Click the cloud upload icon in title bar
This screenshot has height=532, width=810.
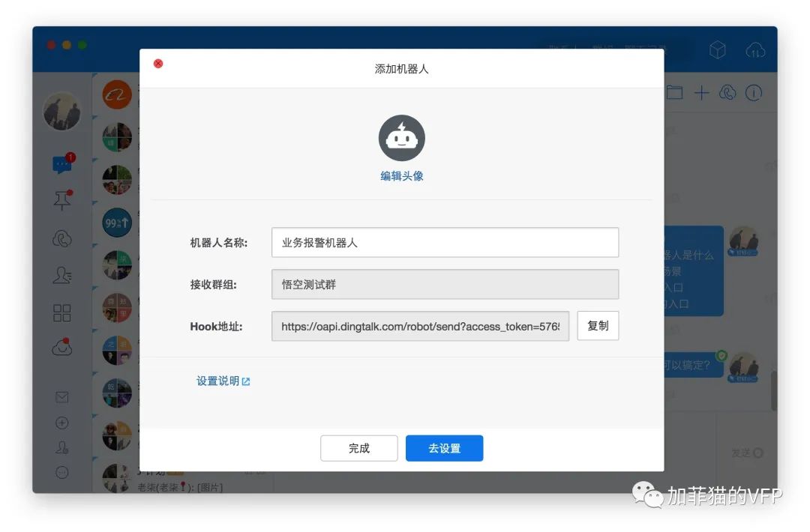click(x=755, y=50)
